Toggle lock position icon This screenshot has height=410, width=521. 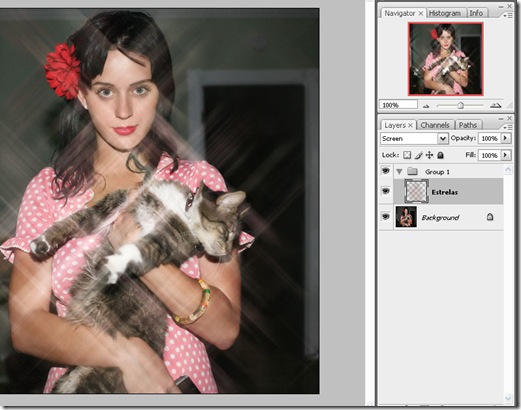coord(429,155)
